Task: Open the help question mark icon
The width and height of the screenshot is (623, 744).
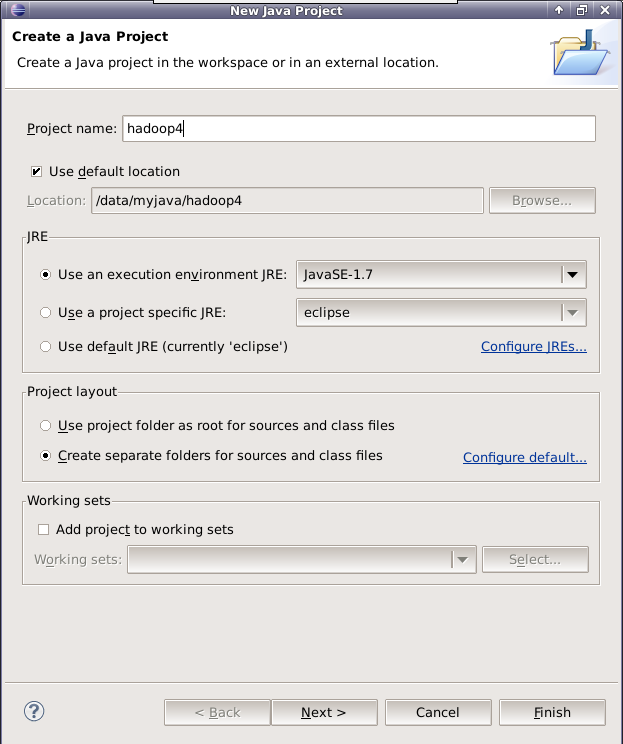Action: point(34,711)
